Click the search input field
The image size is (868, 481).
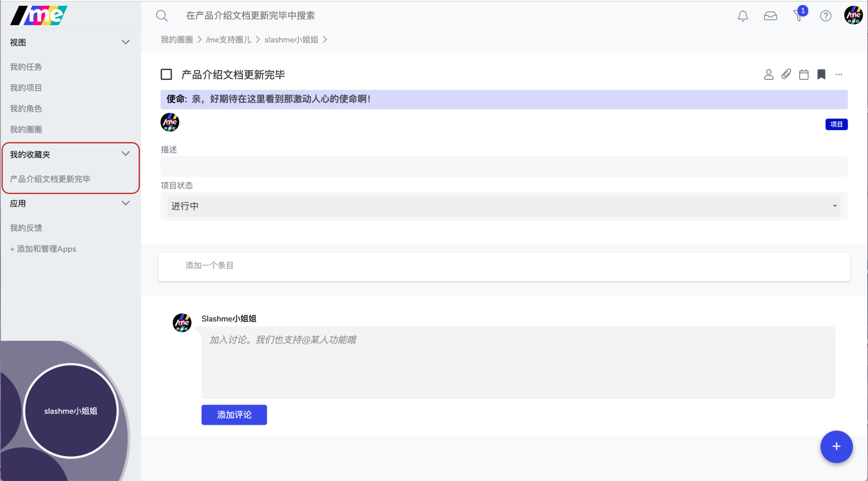pos(250,16)
